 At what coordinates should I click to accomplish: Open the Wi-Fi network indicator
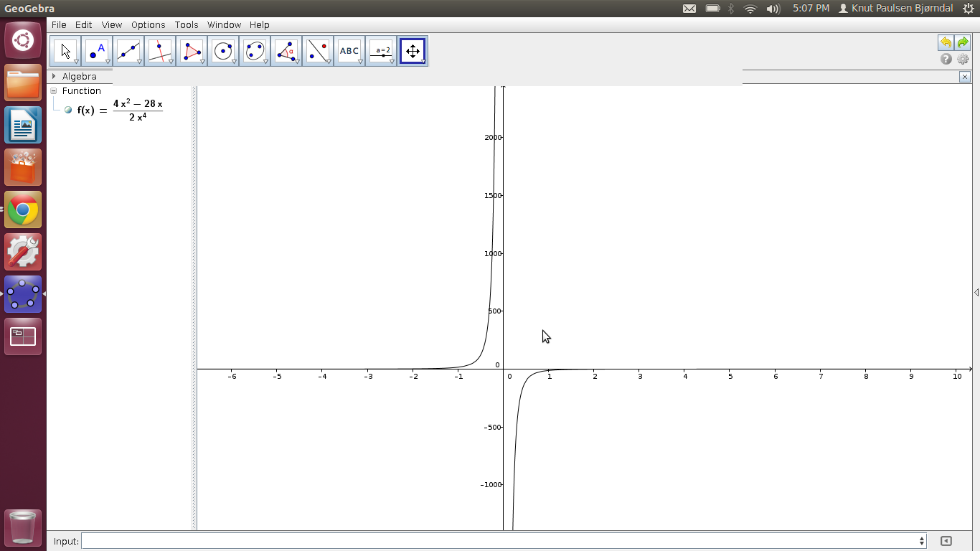point(750,9)
